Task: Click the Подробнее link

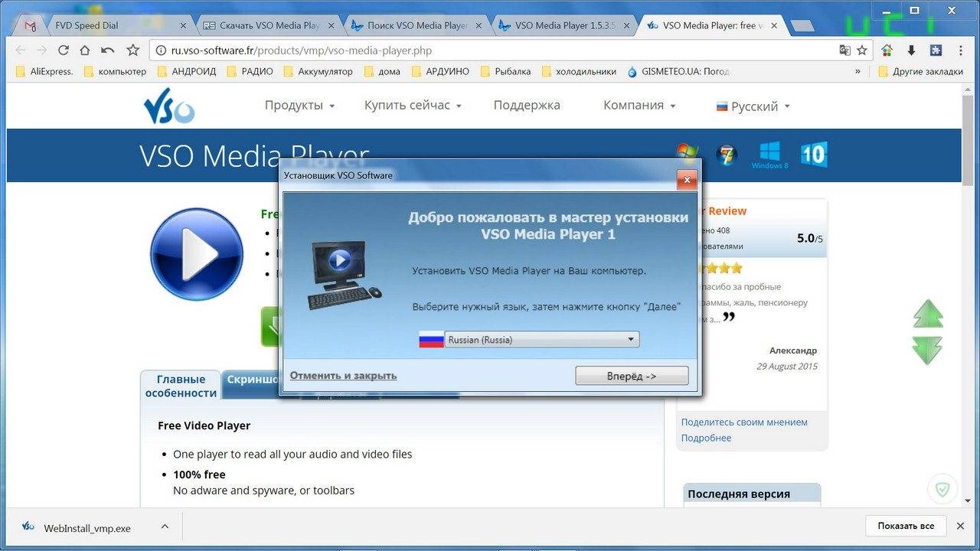Action: click(706, 438)
